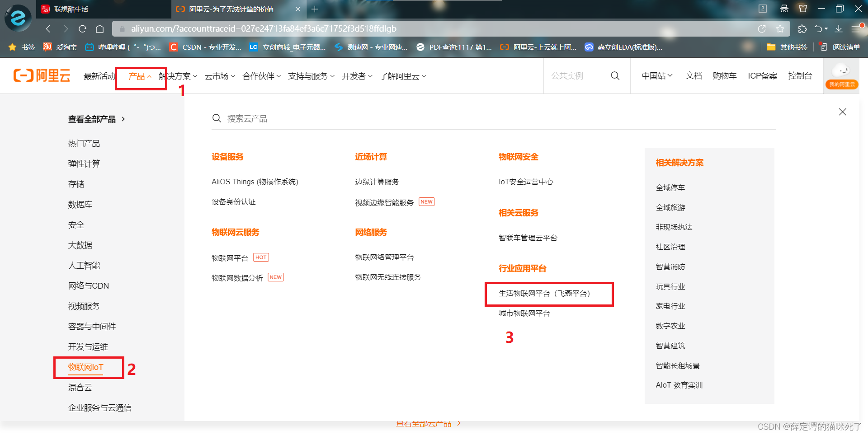This screenshot has height=435, width=868.
Task: Click the ICP备案 link
Action: point(763,76)
